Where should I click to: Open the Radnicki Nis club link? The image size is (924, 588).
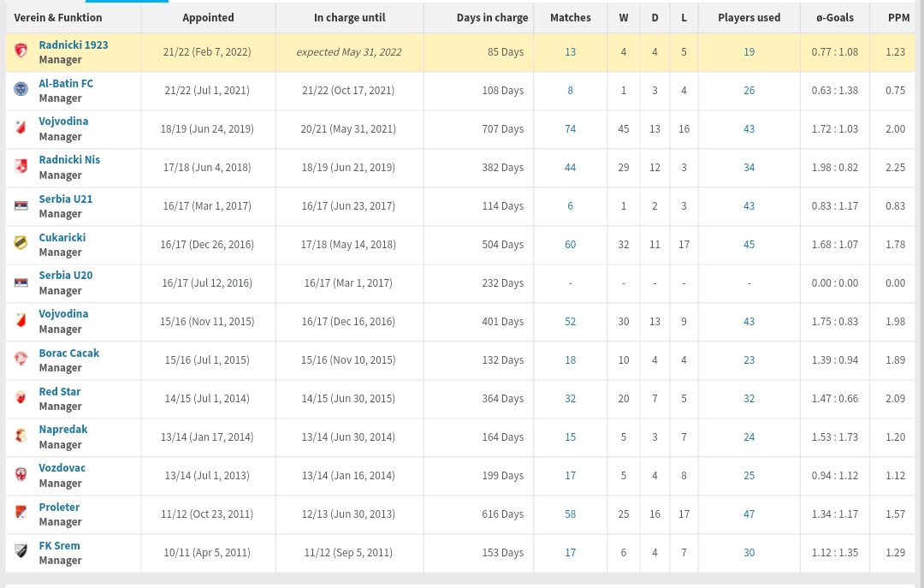point(69,160)
